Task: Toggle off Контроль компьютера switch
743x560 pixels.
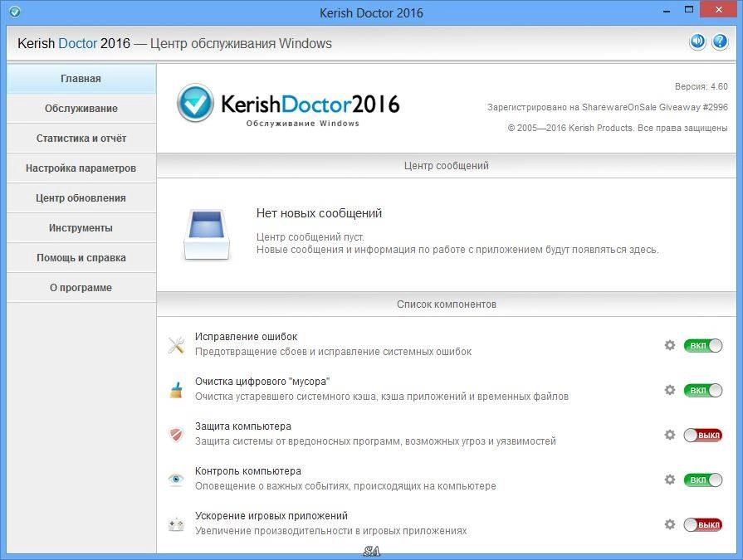Action: point(702,480)
